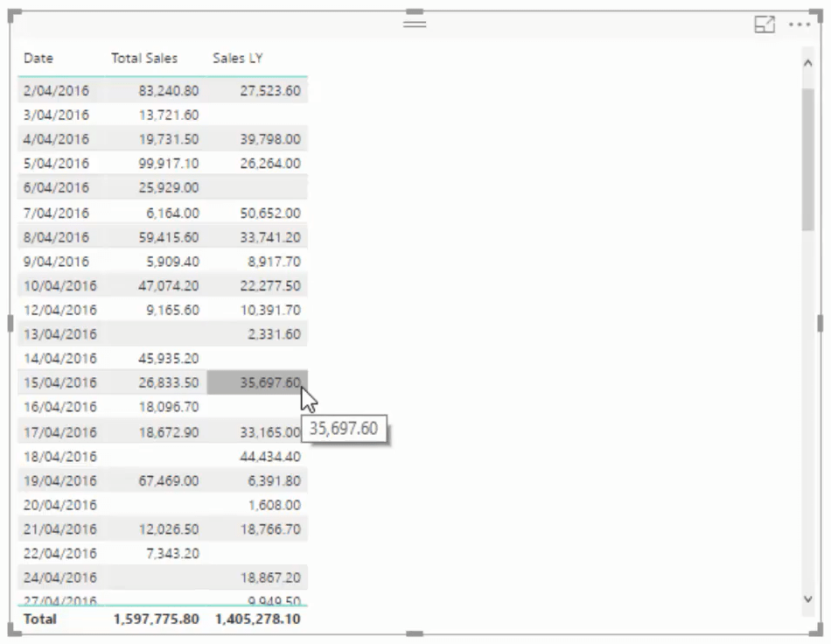This screenshot has height=644, width=831.
Task: Click the 99,917.10 Total Sales value
Action: [169, 164]
